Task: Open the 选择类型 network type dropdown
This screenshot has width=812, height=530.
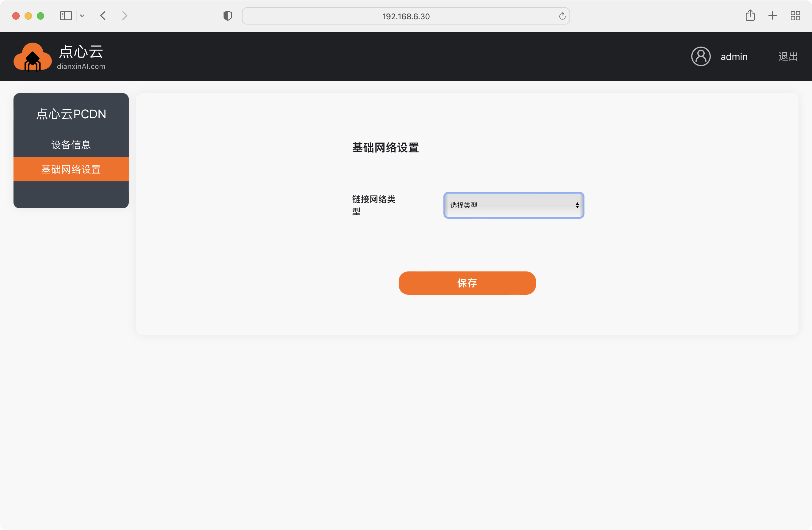Action: (514, 205)
